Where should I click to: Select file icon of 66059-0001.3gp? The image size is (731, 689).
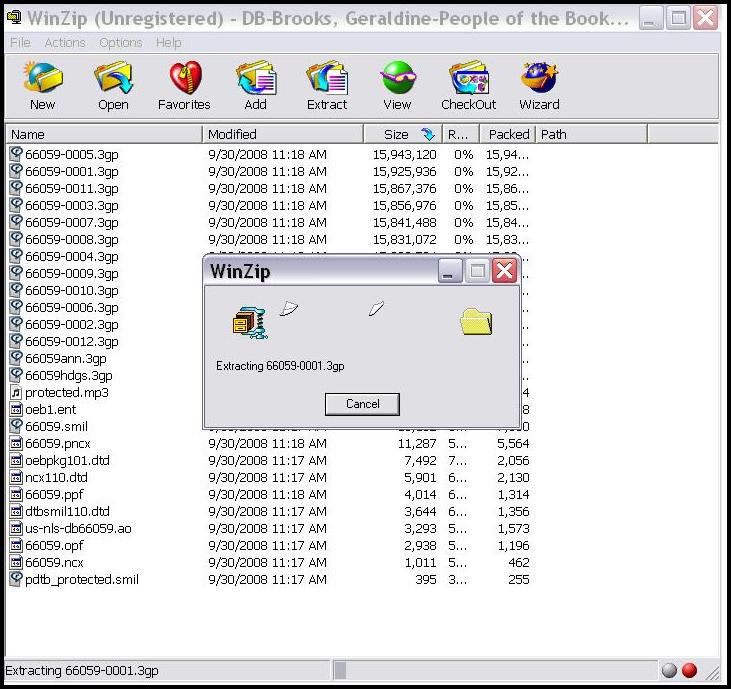pyautogui.click(x=16, y=171)
